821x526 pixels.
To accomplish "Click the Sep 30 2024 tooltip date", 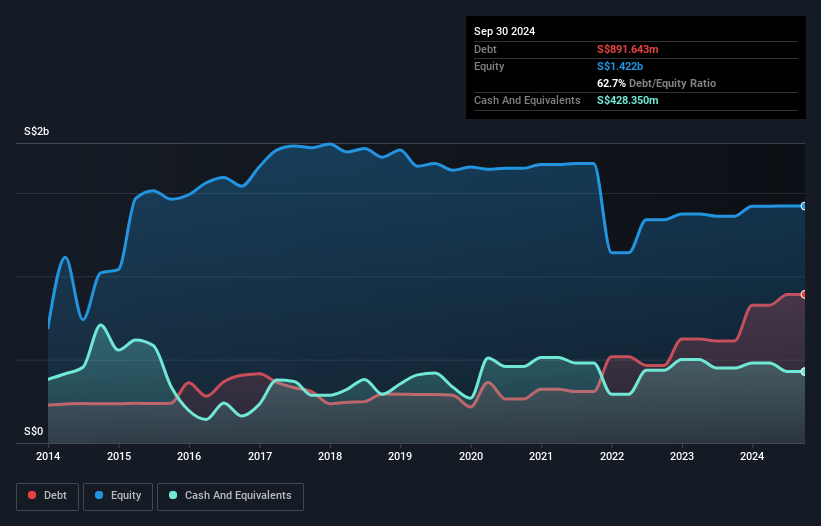I will point(504,31).
